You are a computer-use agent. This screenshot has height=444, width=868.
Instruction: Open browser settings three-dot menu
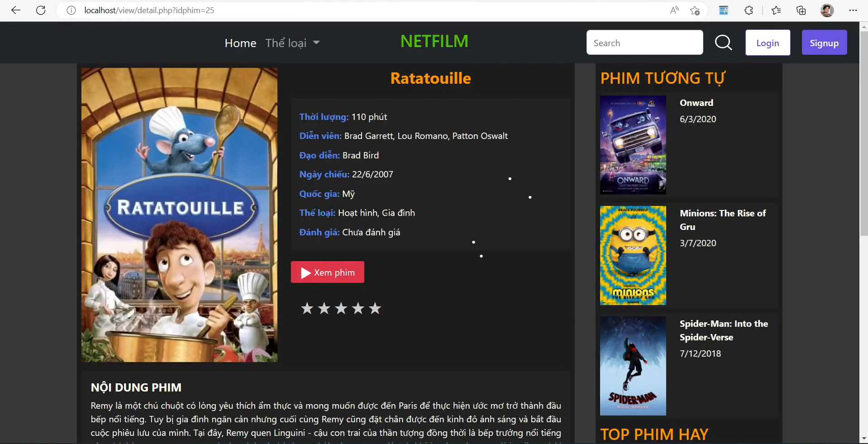pyautogui.click(x=853, y=10)
